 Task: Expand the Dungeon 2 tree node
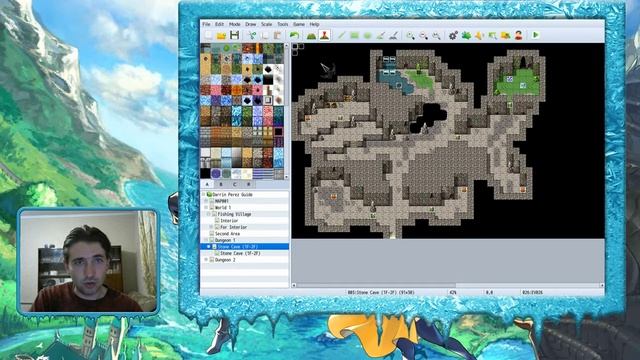(207, 260)
